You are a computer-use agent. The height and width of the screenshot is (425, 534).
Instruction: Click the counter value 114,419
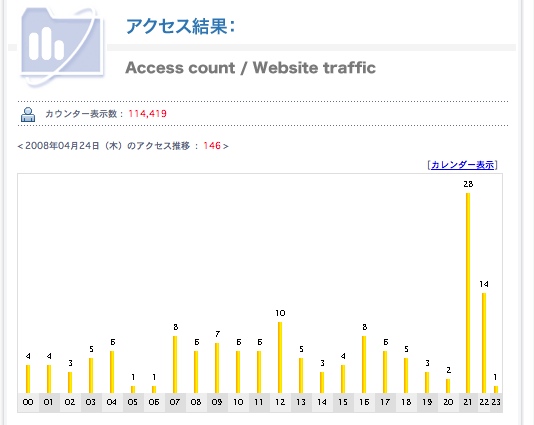[147, 114]
